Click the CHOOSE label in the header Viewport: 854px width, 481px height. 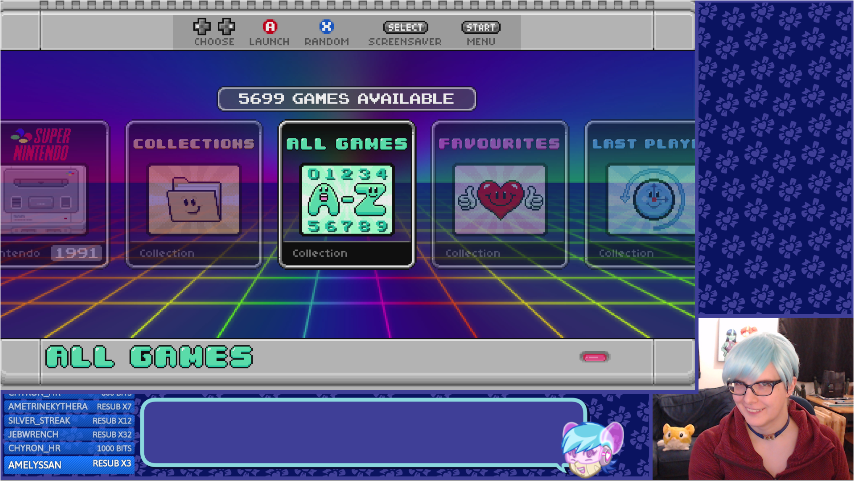[214, 42]
